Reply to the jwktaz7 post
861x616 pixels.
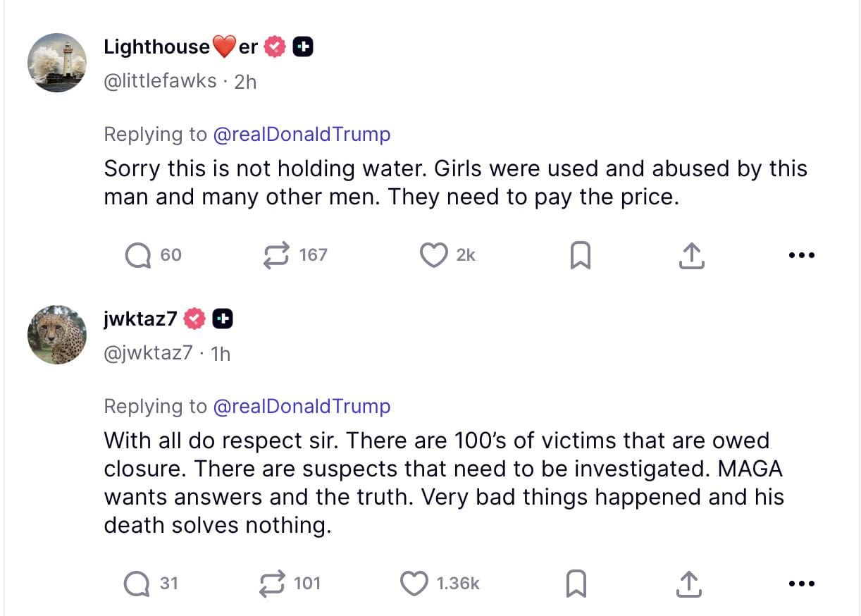[x=137, y=584]
